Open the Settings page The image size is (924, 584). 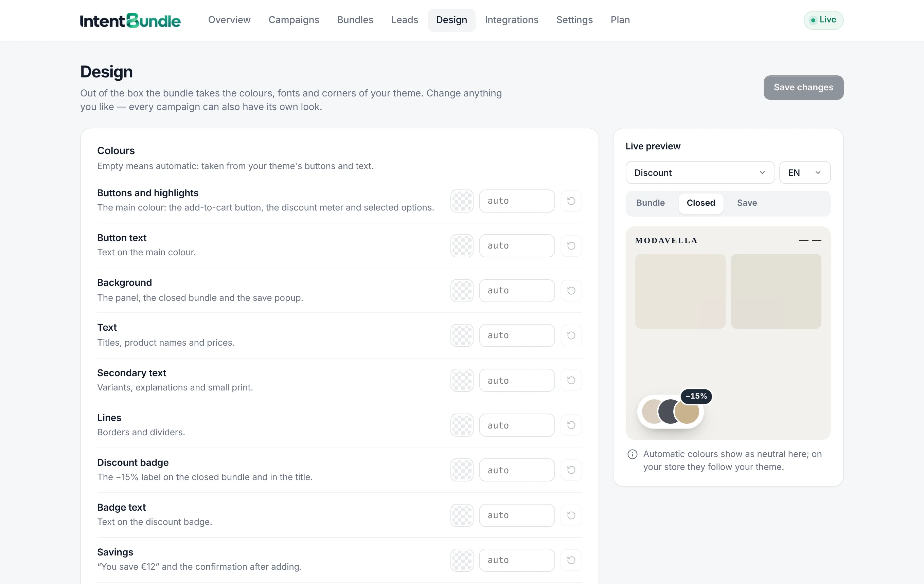click(574, 20)
